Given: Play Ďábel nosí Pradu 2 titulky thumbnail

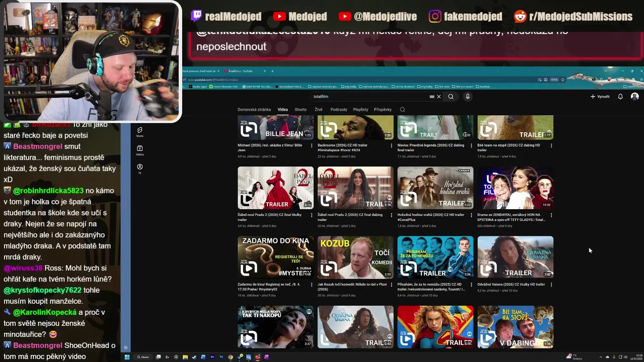Looking at the screenshot, I should click(x=276, y=188).
